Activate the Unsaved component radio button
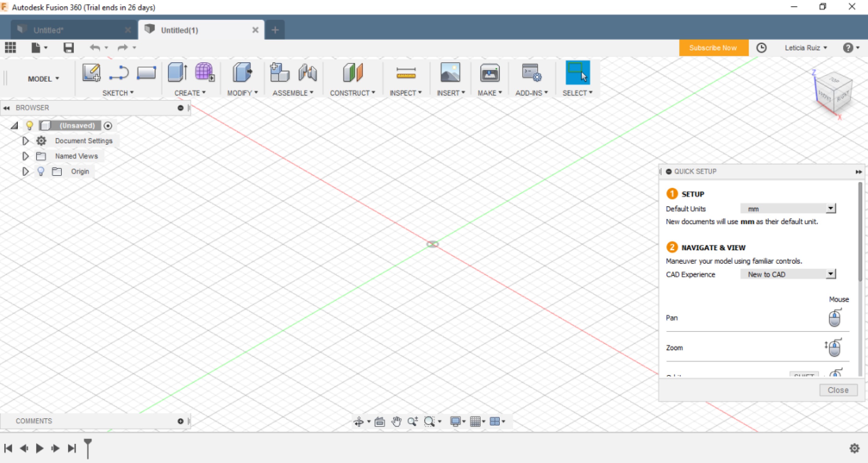This screenshot has width=868, height=463. pos(108,126)
